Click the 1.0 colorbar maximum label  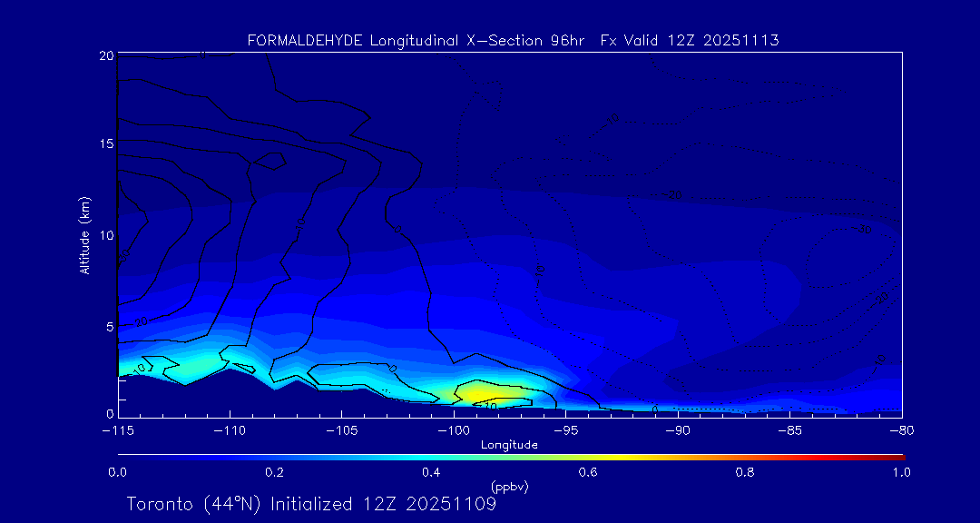point(900,472)
